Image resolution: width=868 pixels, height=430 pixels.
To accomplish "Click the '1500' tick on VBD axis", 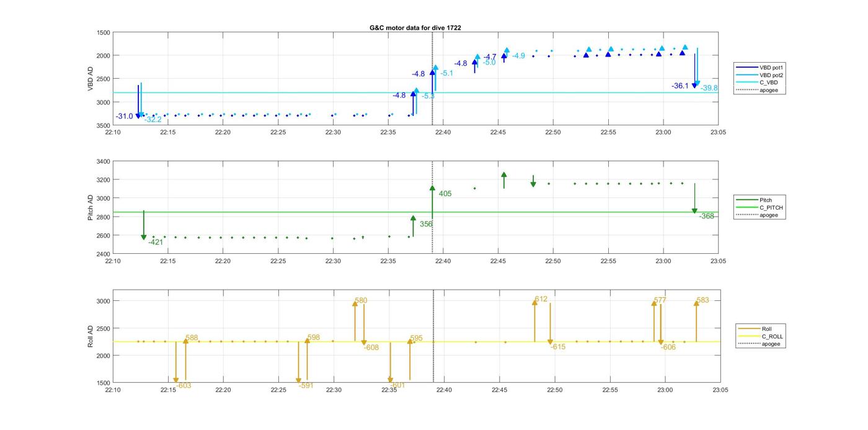I will tap(104, 32).
